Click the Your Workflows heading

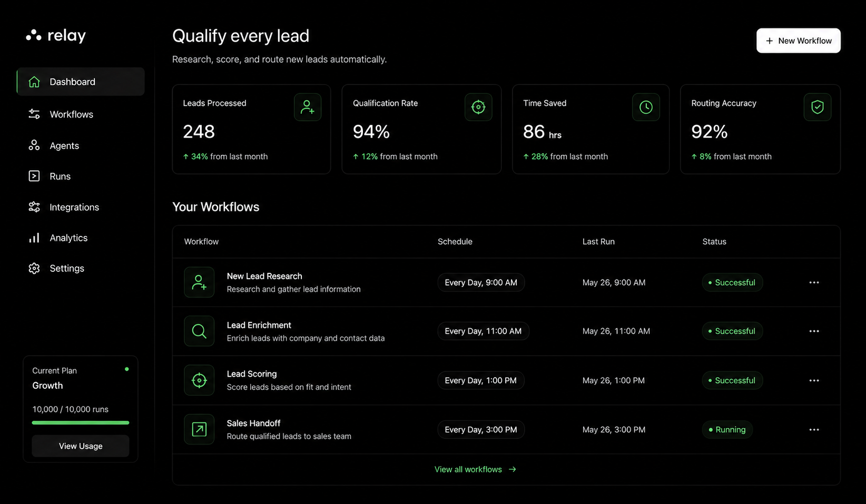pos(216,207)
